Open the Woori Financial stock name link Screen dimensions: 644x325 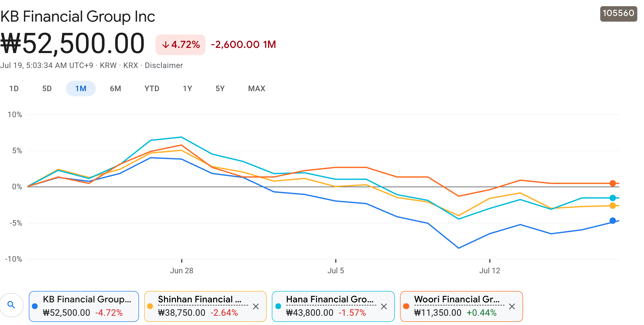(457, 299)
